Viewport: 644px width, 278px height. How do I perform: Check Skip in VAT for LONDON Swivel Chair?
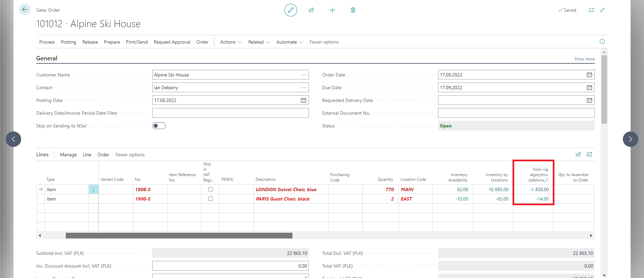[x=210, y=189]
